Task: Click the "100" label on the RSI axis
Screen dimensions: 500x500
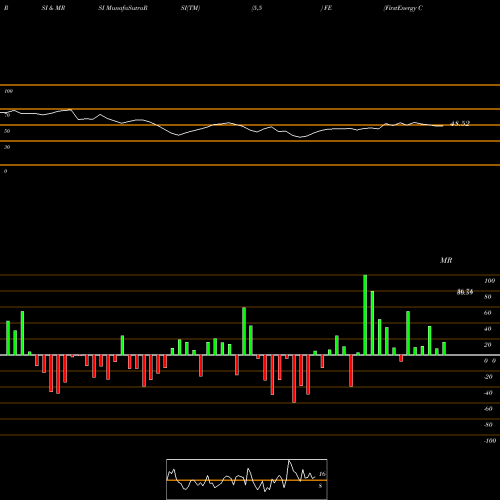Action: (x=8, y=91)
